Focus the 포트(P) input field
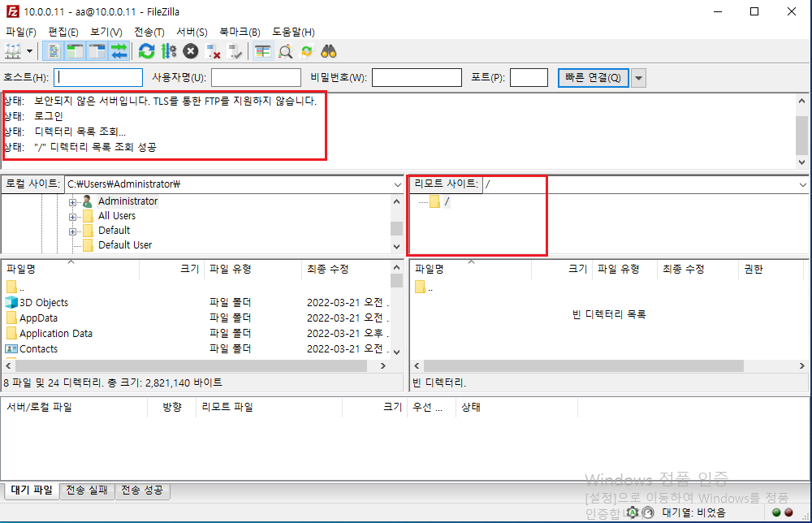 pos(529,78)
